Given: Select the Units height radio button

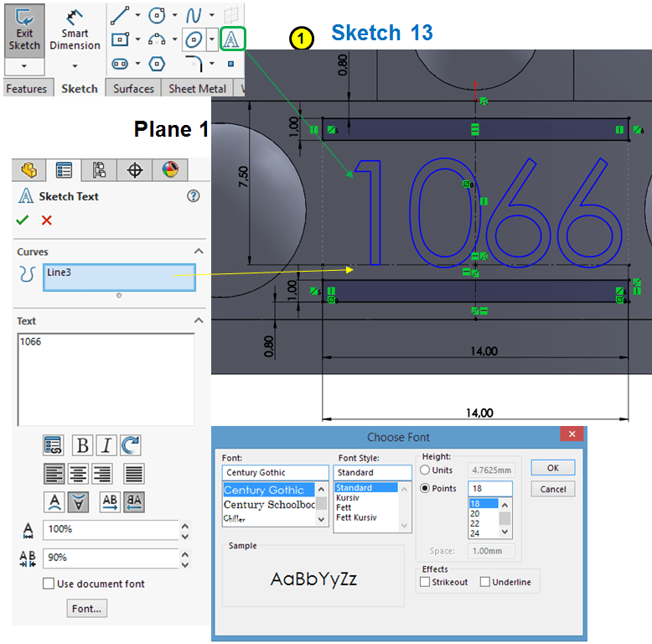Looking at the screenshot, I should pyautogui.click(x=425, y=470).
